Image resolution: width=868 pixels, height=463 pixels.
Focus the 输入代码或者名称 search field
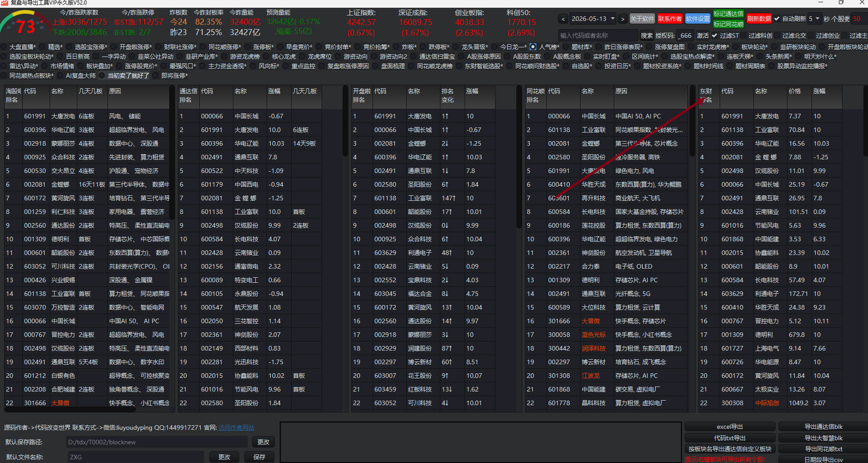[x=598, y=36]
